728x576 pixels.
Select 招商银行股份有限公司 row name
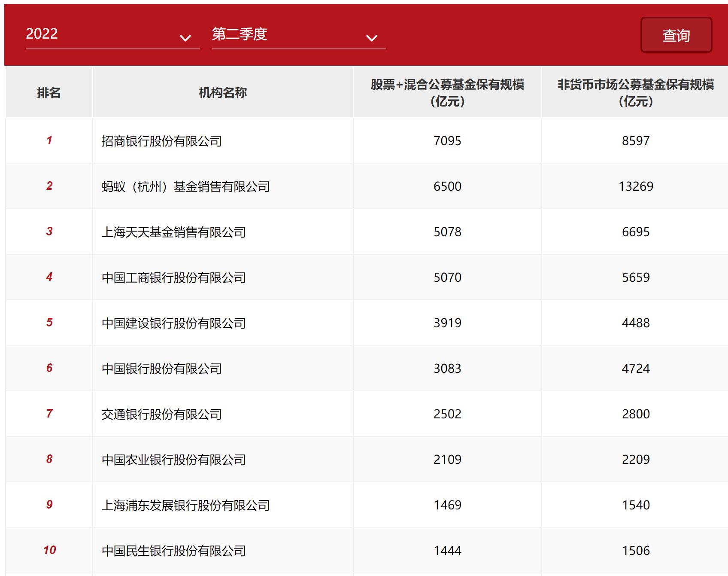pyautogui.click(x=161, y=141)
